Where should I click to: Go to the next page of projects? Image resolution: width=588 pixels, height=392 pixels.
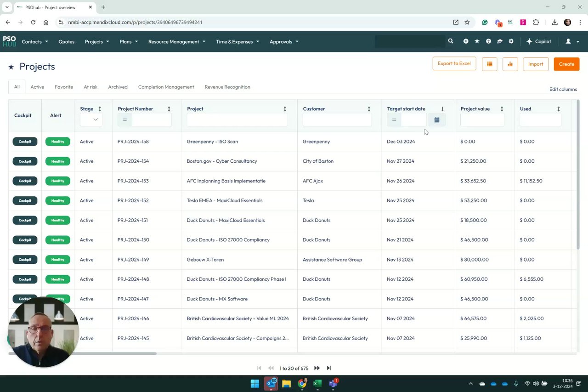(x=317, y=368)
